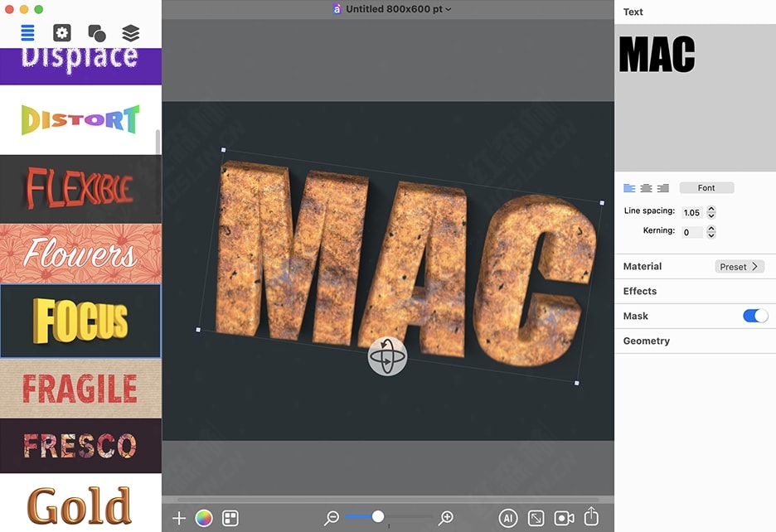This screenshot has height=532, width=776.
Task: Click the bottom-left selection handle
Action: [198, 330]
